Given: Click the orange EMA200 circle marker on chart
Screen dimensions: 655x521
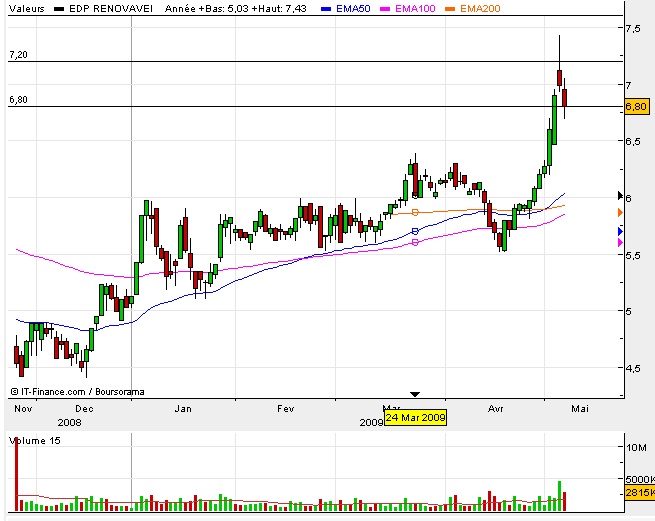Looking at the screenshot, I should coord(415,212).
